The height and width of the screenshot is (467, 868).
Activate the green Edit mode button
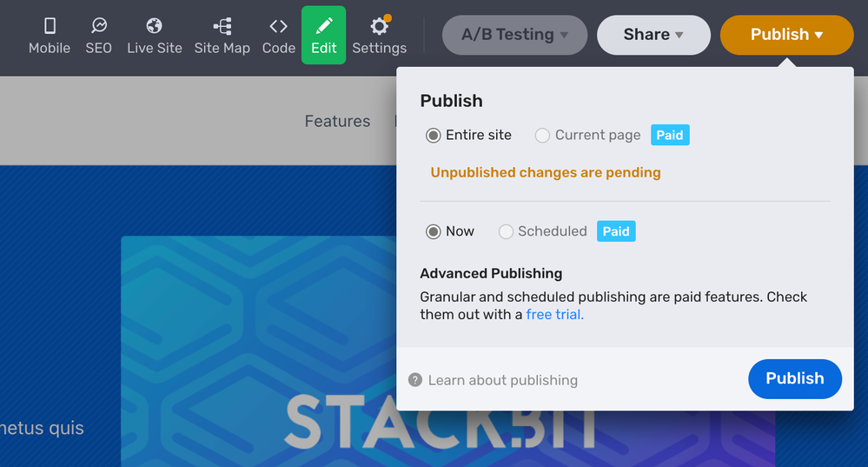tap(324, 35)
